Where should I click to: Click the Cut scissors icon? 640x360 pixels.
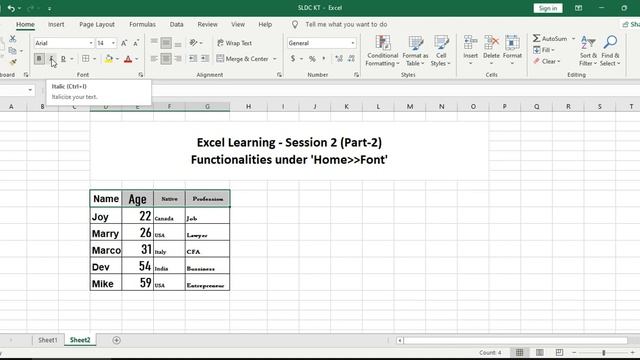(x=13, y=39)
